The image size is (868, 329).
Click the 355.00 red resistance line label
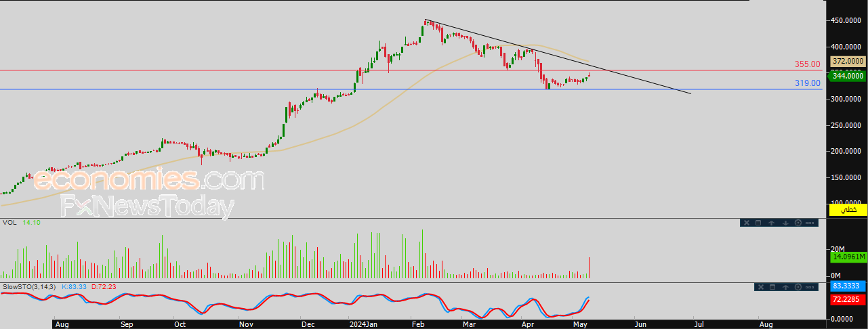[807, 65]
